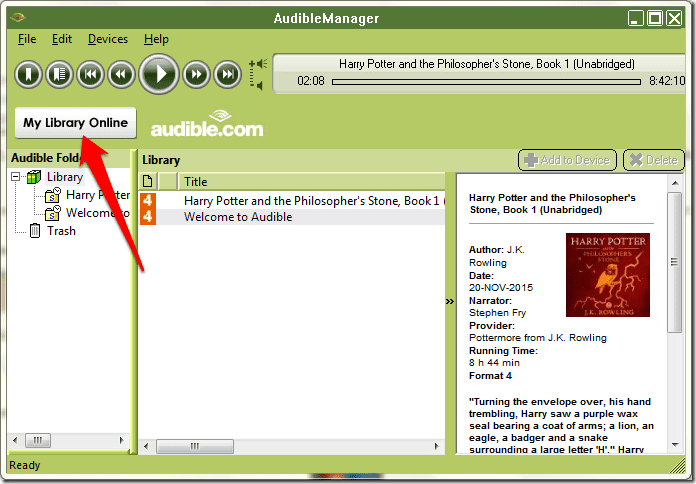Click the playback progress bar

pyautogui.click(x=486, y=82)
